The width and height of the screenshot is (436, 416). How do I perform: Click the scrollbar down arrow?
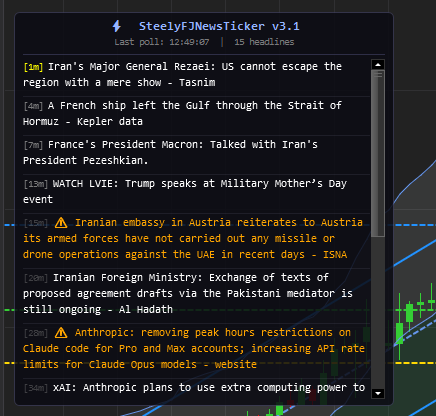(378, 393)
